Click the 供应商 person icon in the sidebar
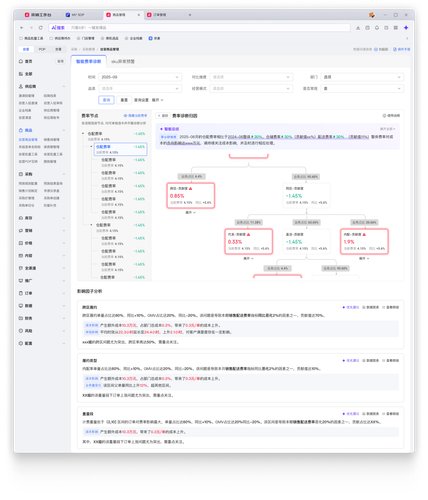This screenshot has height=500, width=428. pos(21,86)
